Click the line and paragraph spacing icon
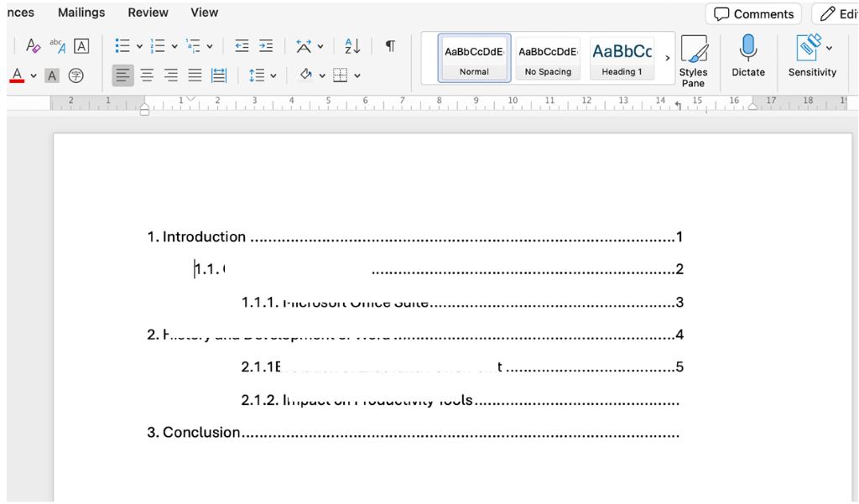This screenshot has width=859, height=504. [x=257, y=75]
